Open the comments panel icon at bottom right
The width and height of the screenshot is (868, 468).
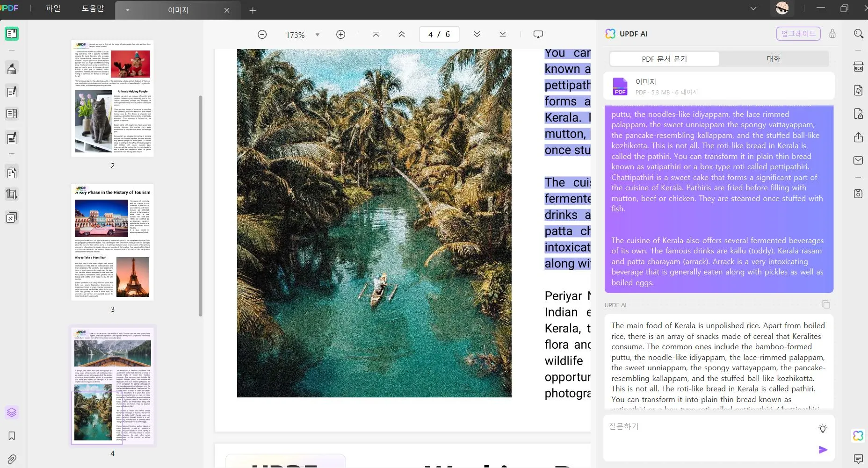click(x=858, y=459)
